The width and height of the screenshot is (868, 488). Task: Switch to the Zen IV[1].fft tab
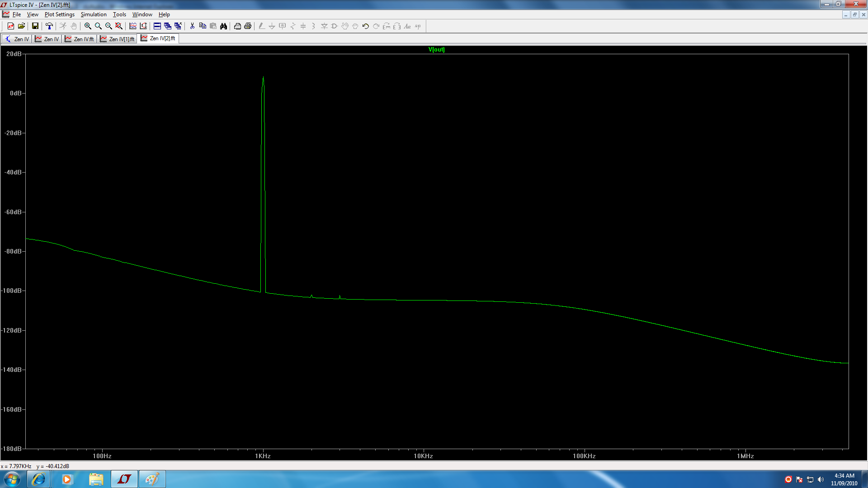[x=118, y=39]
